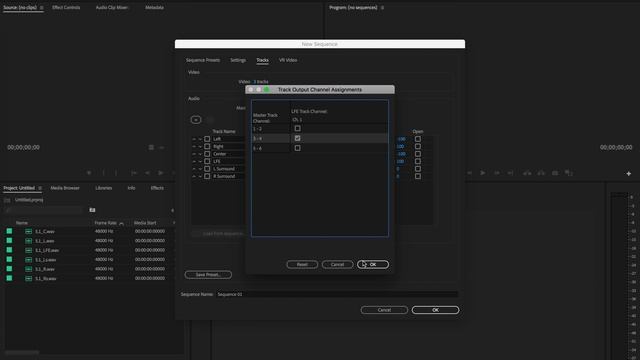Image resolution: width=640 pixels, height=360 pixels.
Task: Click the Frame Rate sort arrow
Action: (121, 223)
